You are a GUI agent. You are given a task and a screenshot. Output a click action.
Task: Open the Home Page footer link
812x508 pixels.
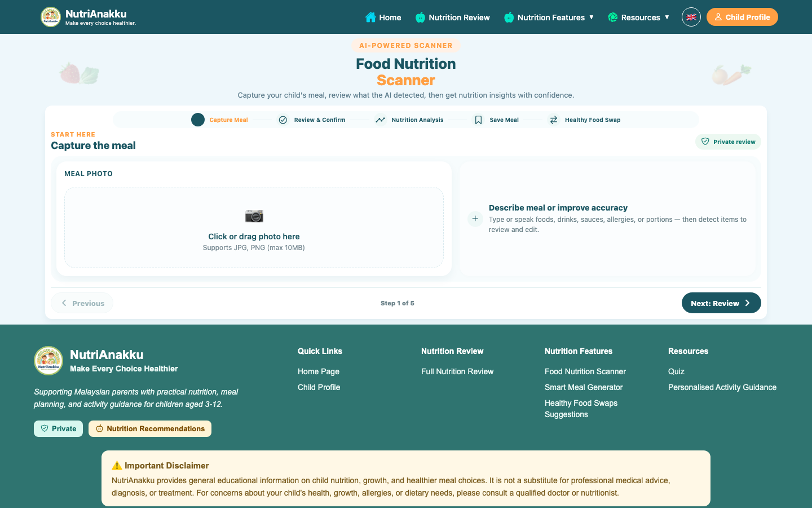319,371
